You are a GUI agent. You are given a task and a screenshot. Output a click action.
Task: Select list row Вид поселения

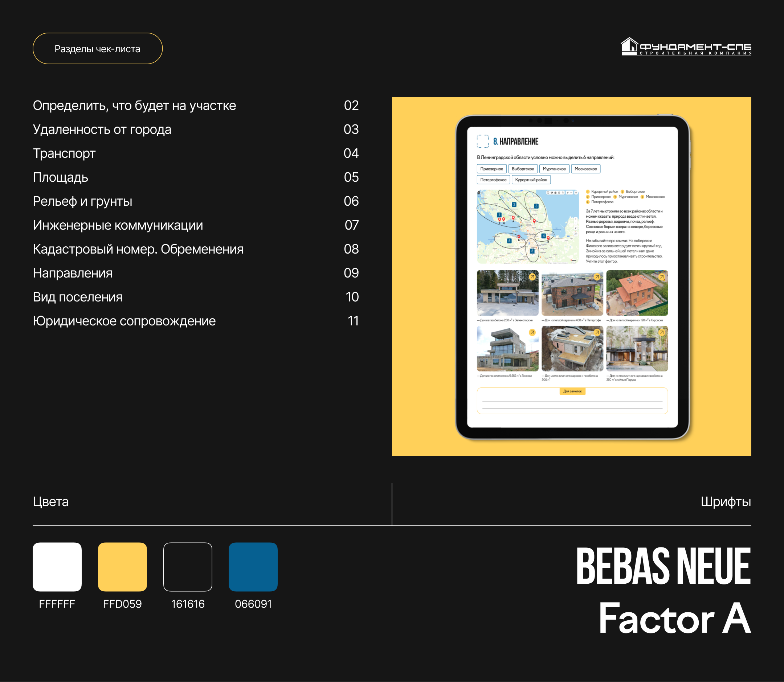click(x=196, y=297)
